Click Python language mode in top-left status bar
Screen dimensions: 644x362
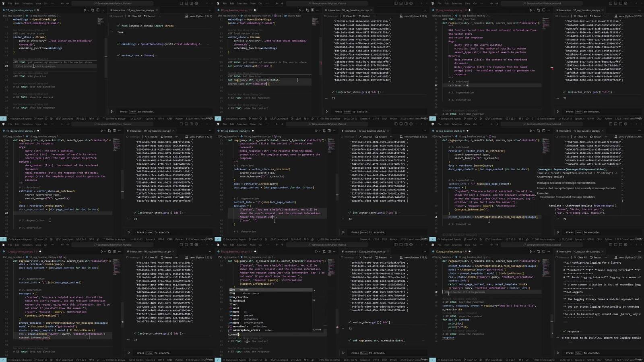pos(179,119)
